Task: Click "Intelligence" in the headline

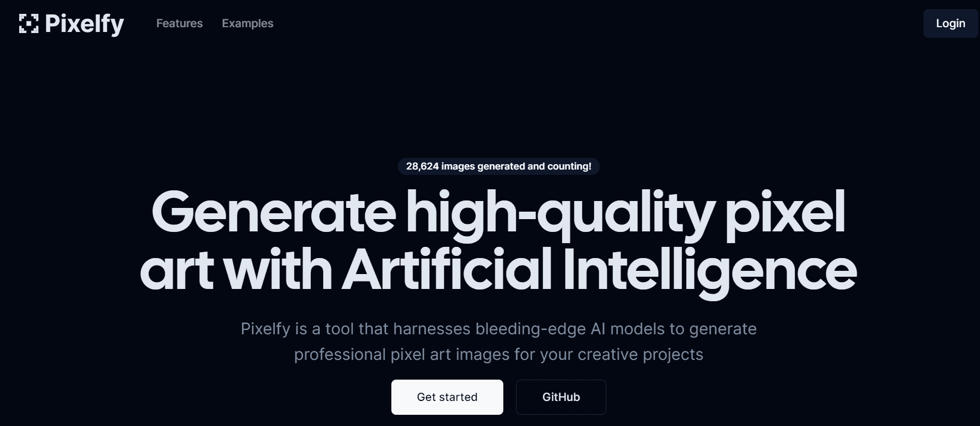Action: 709,269
